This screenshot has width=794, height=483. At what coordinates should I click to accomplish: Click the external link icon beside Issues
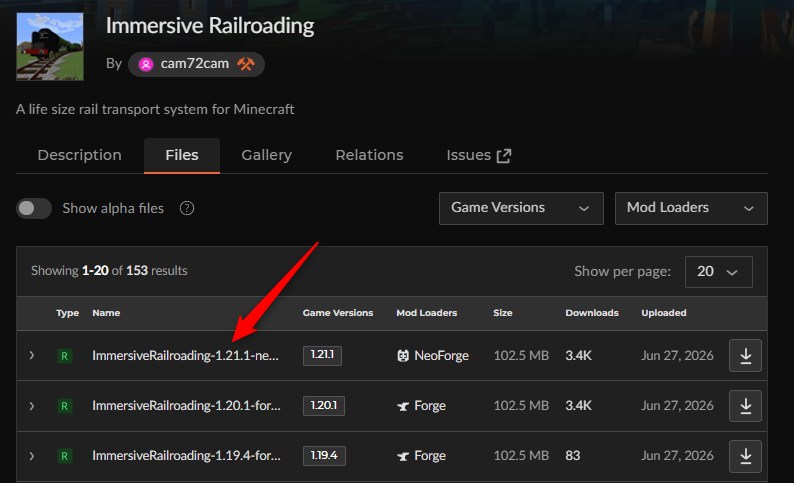coord(504,156)
